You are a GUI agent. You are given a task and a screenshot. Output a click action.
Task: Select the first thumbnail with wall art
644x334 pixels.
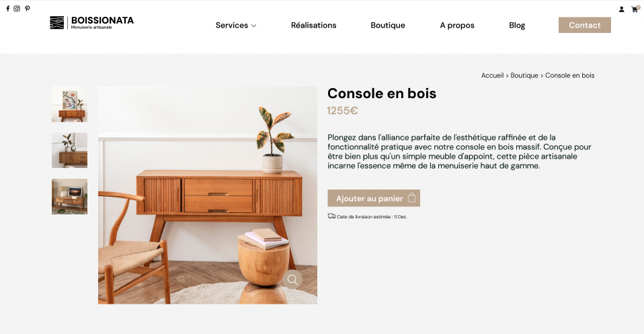[69, 104]
